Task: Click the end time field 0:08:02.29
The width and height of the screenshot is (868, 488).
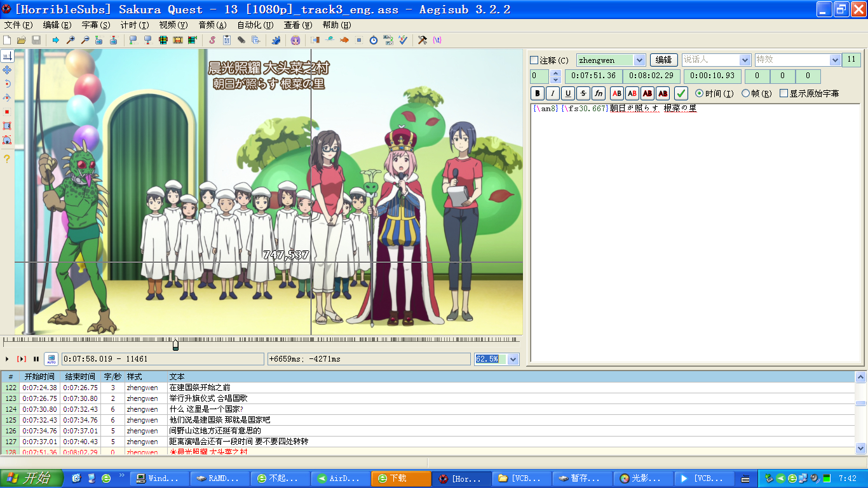Action: tap(651, 76)
